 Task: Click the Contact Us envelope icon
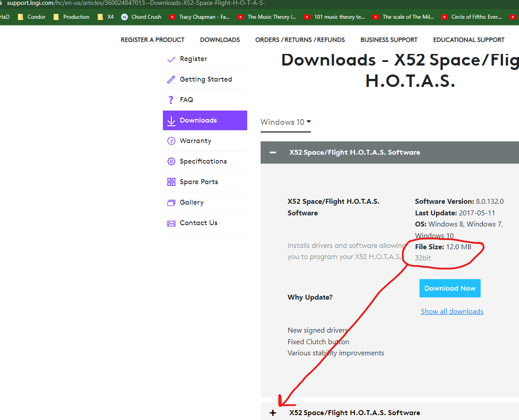pos(171,223)
